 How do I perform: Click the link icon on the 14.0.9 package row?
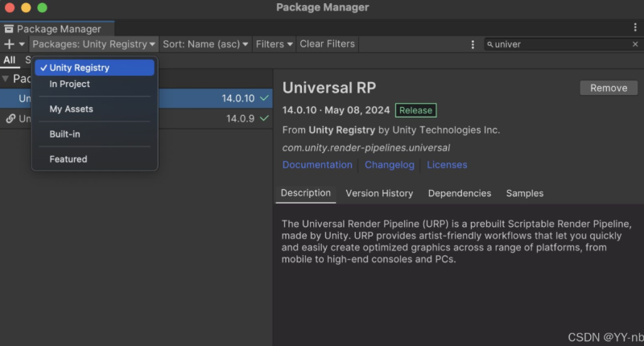coord(10,118)
